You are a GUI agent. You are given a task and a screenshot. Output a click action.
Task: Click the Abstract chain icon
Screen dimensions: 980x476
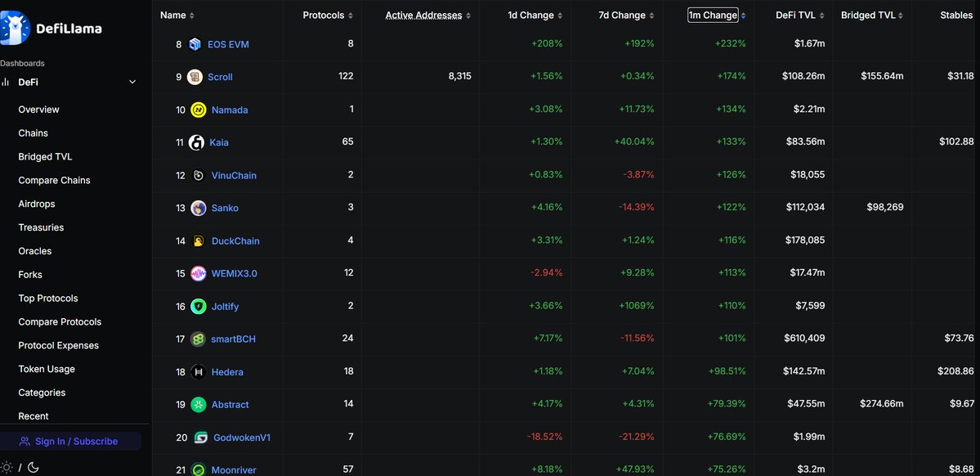tap(198, 405)
